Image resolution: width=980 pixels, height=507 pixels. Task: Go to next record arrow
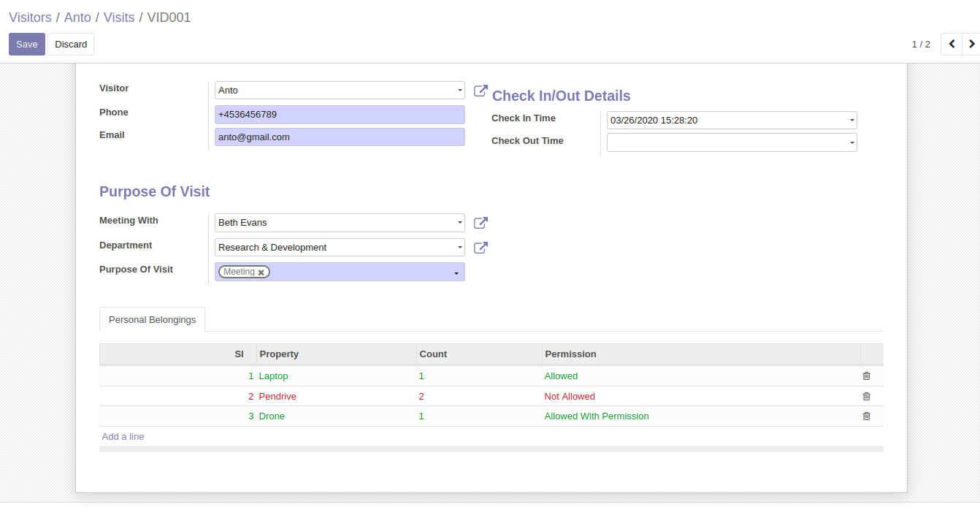pos(971,45)
